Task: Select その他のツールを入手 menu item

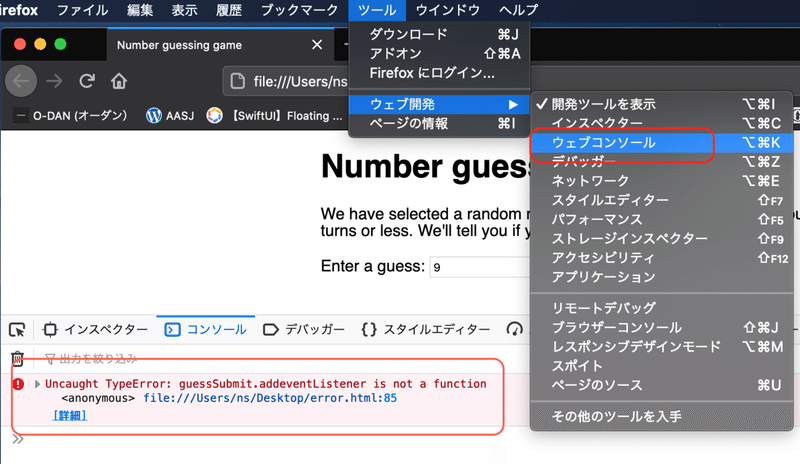Action: 662,416
